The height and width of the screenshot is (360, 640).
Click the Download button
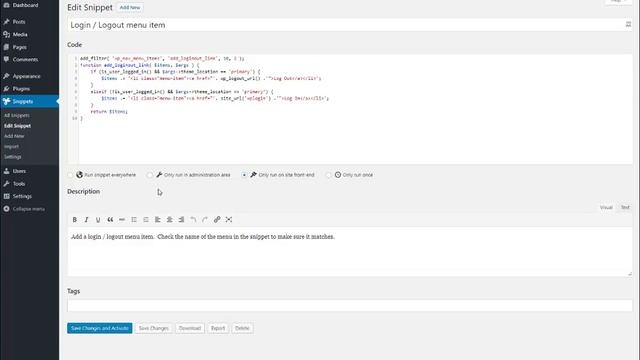coord(190,328)
